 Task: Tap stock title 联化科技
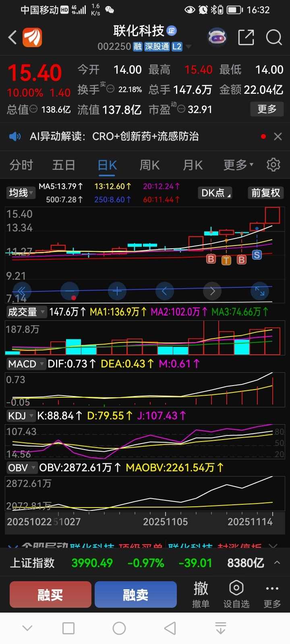tap(139, 31)
